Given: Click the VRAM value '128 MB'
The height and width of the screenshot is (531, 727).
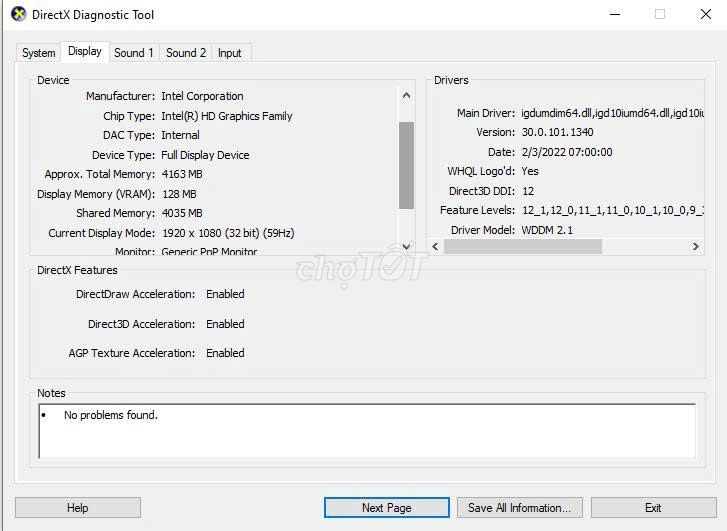Looking at the screenshot, I should [179, 194].
